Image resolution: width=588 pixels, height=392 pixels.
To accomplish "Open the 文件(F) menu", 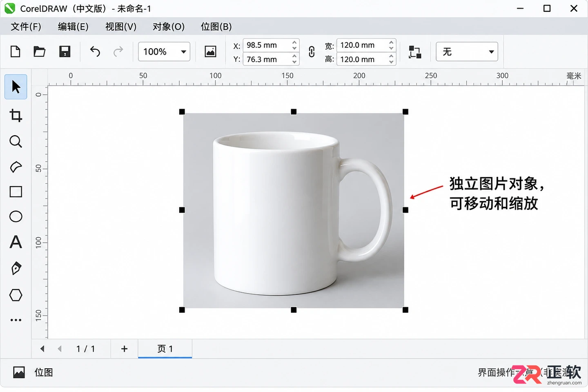I will point(26,27).
